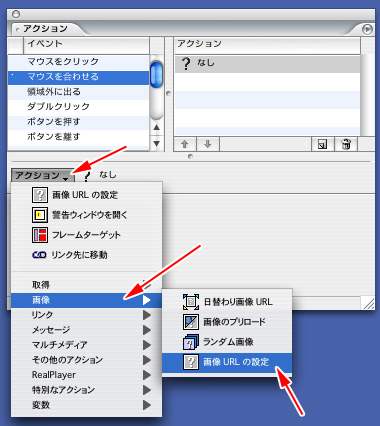
Task: Click the アクション column header
Action: pos(267,45)
